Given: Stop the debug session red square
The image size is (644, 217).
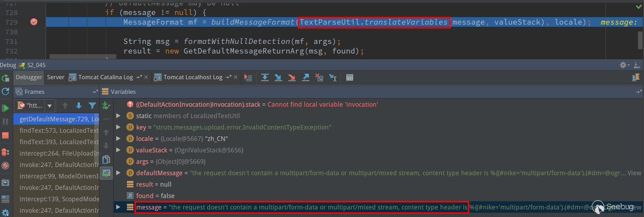Looking at the screenshot, I should (5, 135).
